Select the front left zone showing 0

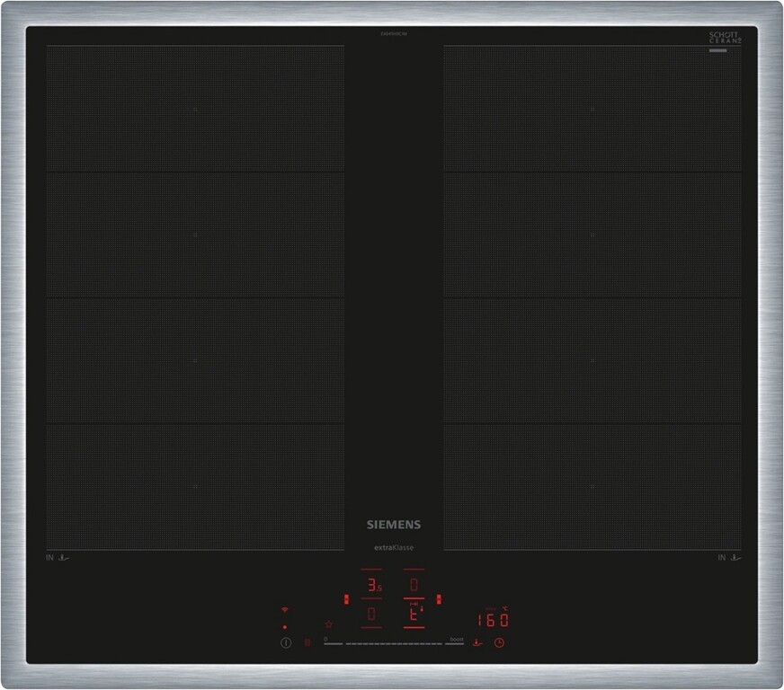(x=371, y=613)
